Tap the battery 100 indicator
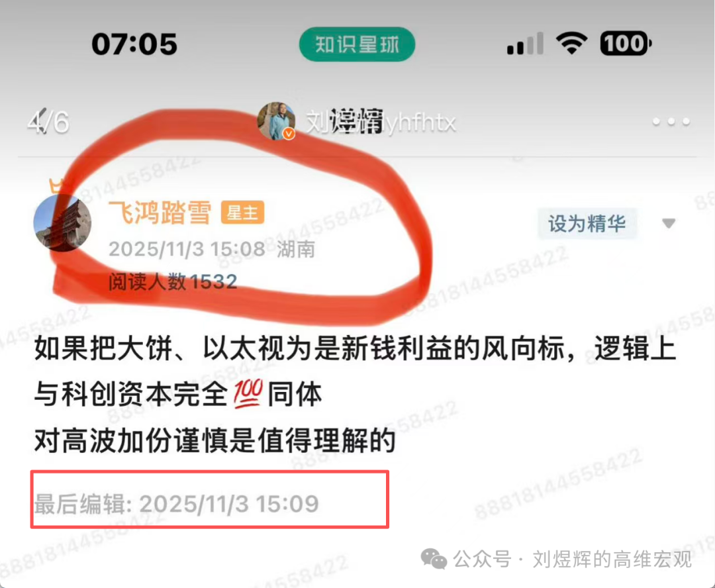Image resolution: width=715 pixels, height=588 pixels. (626, 44)
